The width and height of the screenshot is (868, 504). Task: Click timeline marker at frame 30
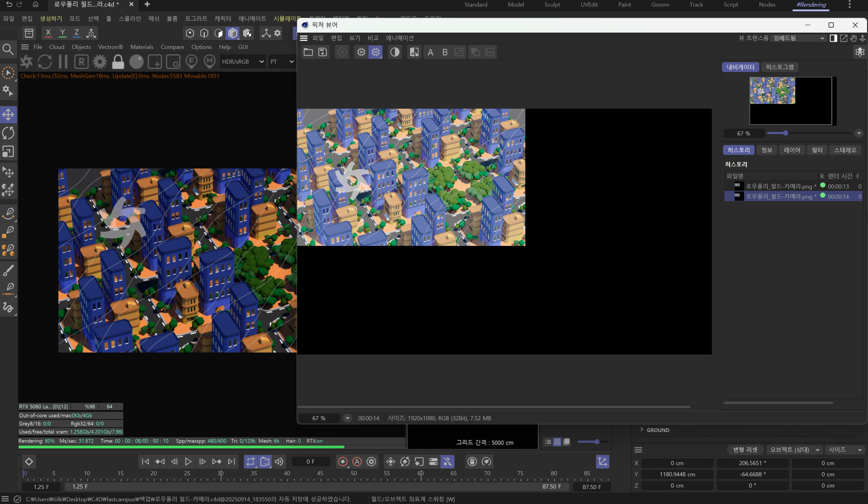[220, 474]
